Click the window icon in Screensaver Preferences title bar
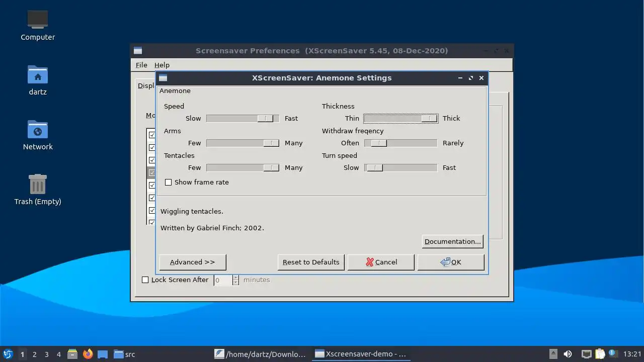Screen dimensions: 644x362 [138, 51]
